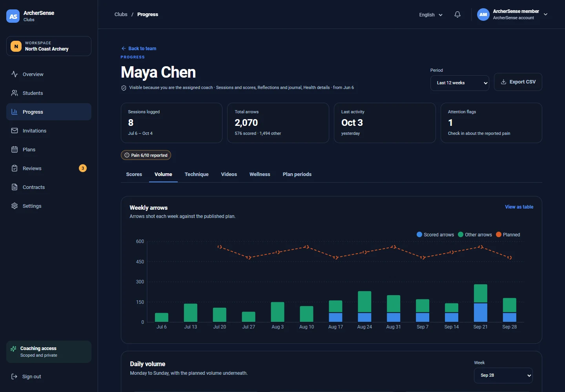Click the Progress bar-chart icon
The height and width of the screenshot is (392, 565).
(x=15, y=112)
